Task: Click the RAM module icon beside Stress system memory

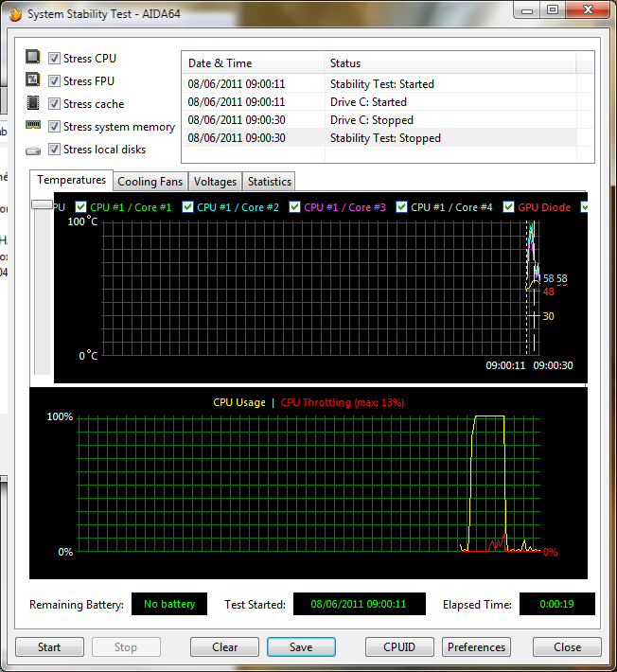Action: (33, 125)
